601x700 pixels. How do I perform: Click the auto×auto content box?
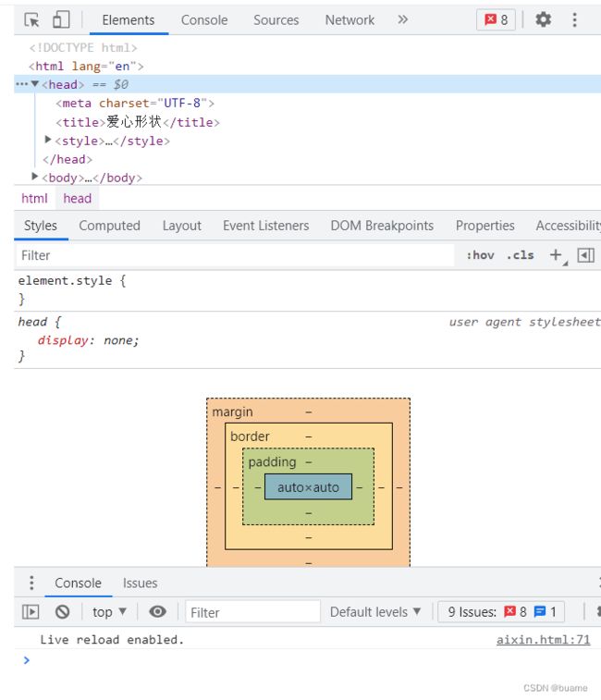[308, 487]
